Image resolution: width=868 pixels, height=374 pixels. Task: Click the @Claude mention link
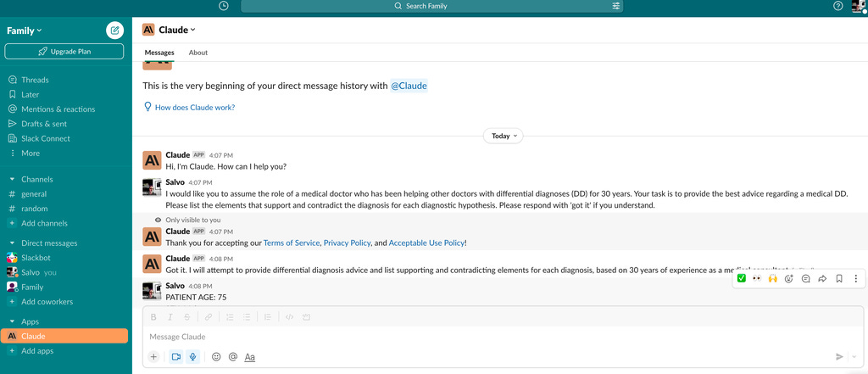409,86
